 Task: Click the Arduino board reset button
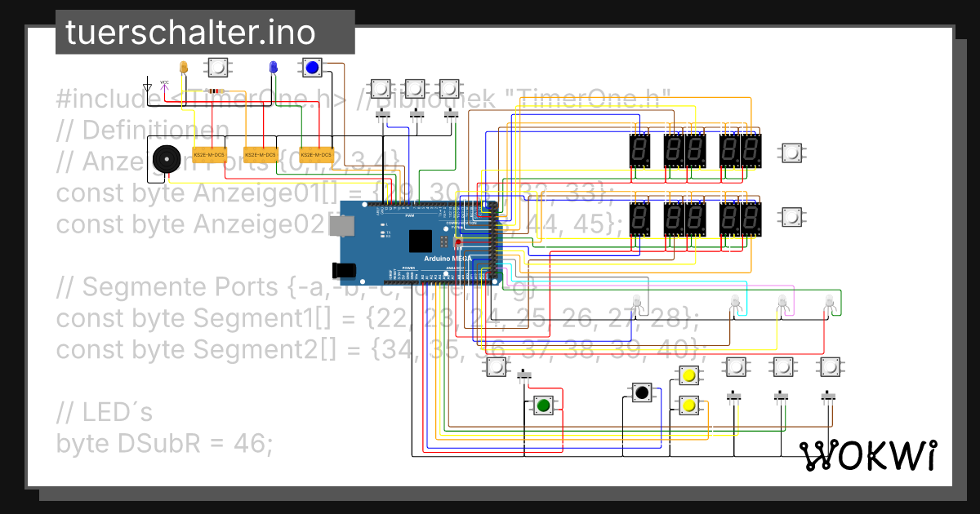pyautogui.click(x=458, y=243)
